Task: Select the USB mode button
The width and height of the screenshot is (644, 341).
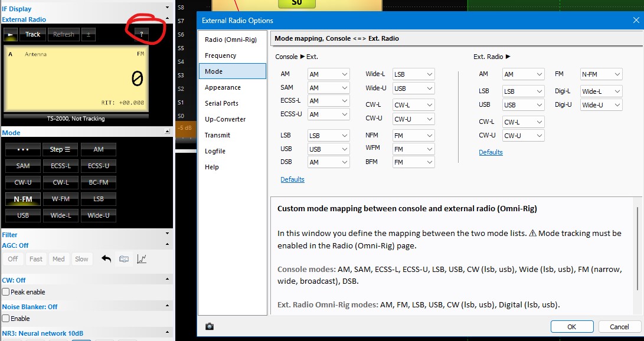Action: tap(23, 215)
